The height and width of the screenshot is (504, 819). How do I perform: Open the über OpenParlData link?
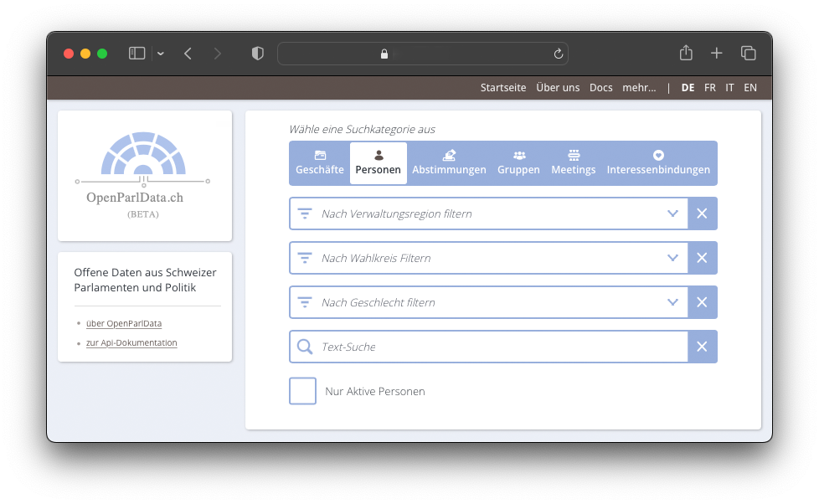coord(124,323)
